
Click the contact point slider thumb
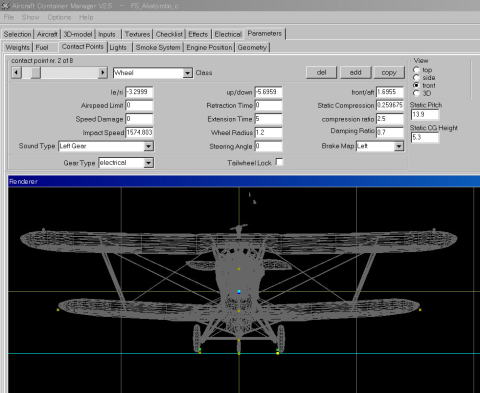[x=36, y=72]
